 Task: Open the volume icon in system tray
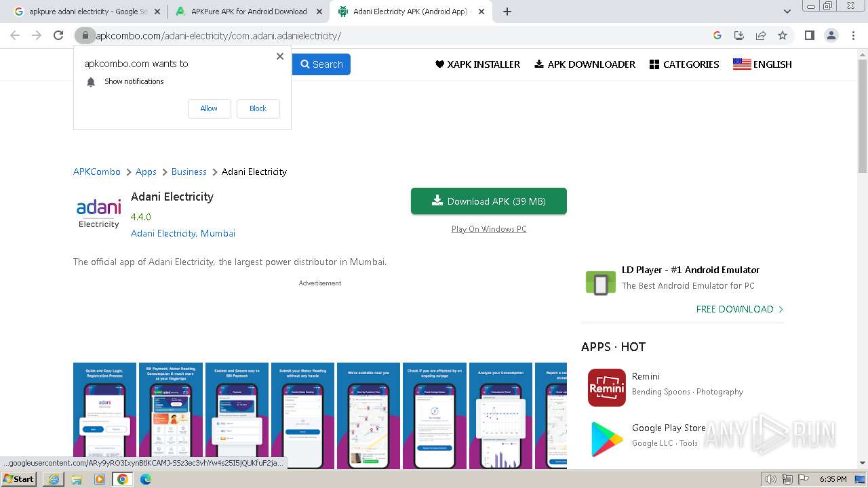771,479
